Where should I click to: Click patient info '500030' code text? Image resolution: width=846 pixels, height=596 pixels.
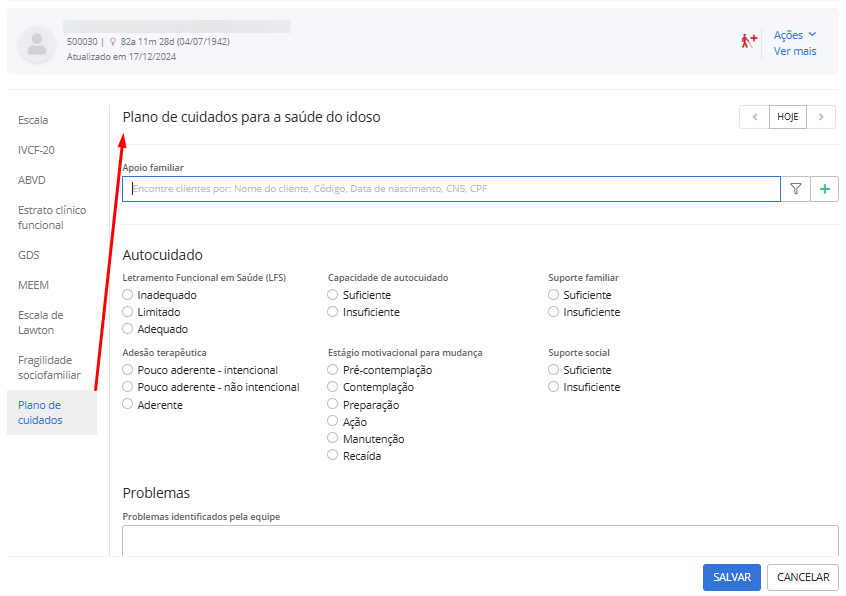82,42
